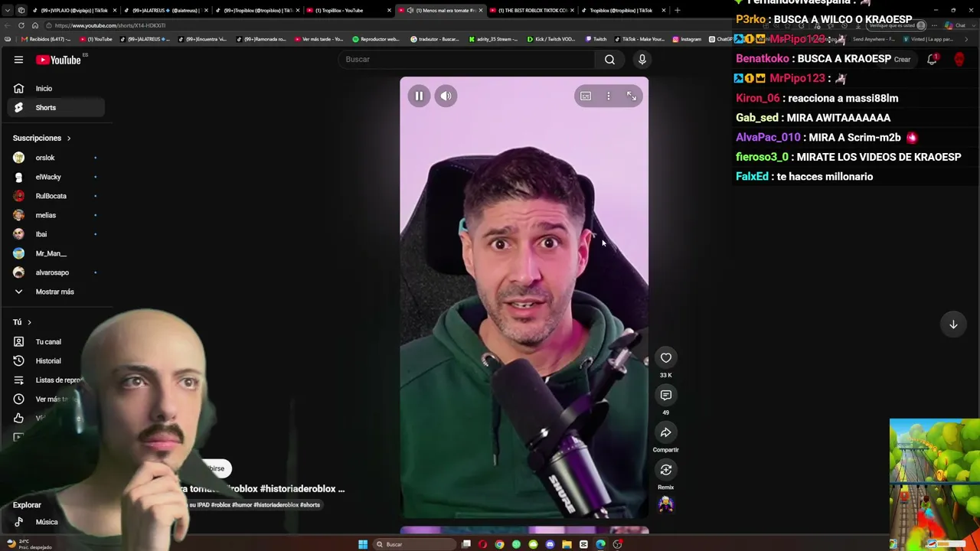Open the channel avatar below Remix
This screenshot has height=551, width=980.
tap(666, 504)
